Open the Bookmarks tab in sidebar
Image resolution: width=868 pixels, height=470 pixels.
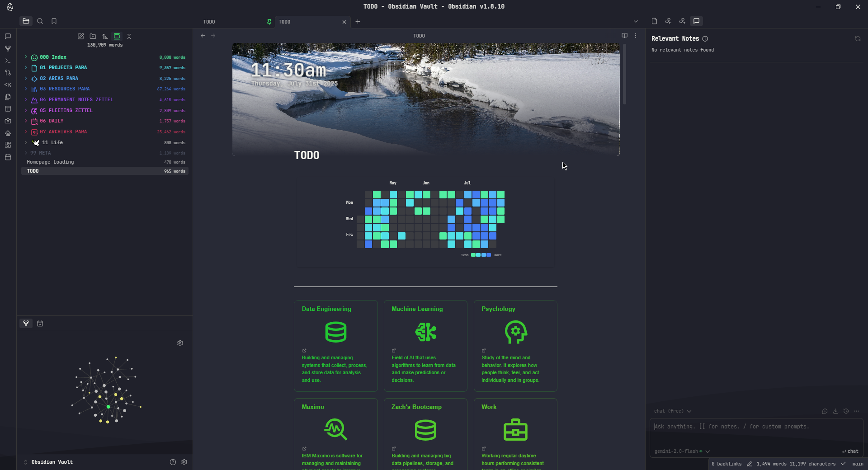54,21
